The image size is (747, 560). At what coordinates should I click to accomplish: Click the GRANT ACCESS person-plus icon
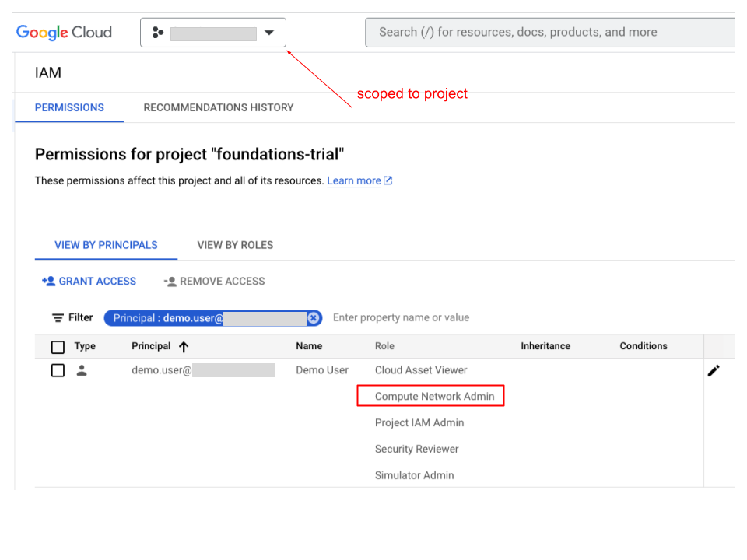click(46, 281)
